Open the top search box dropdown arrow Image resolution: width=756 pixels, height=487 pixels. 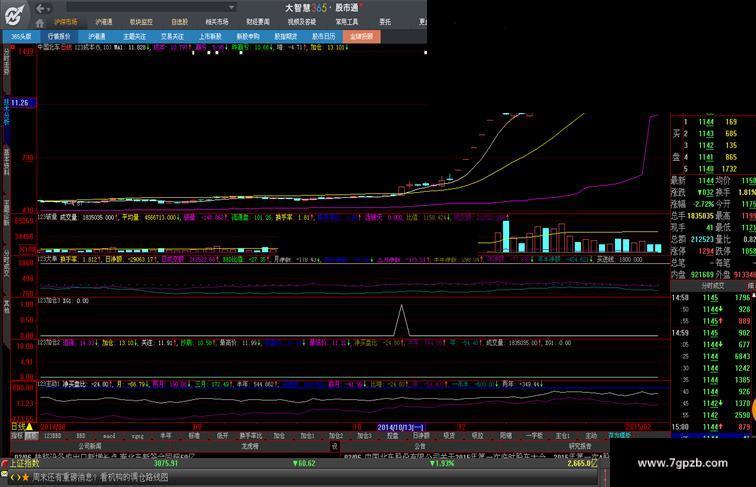point(231,8)
